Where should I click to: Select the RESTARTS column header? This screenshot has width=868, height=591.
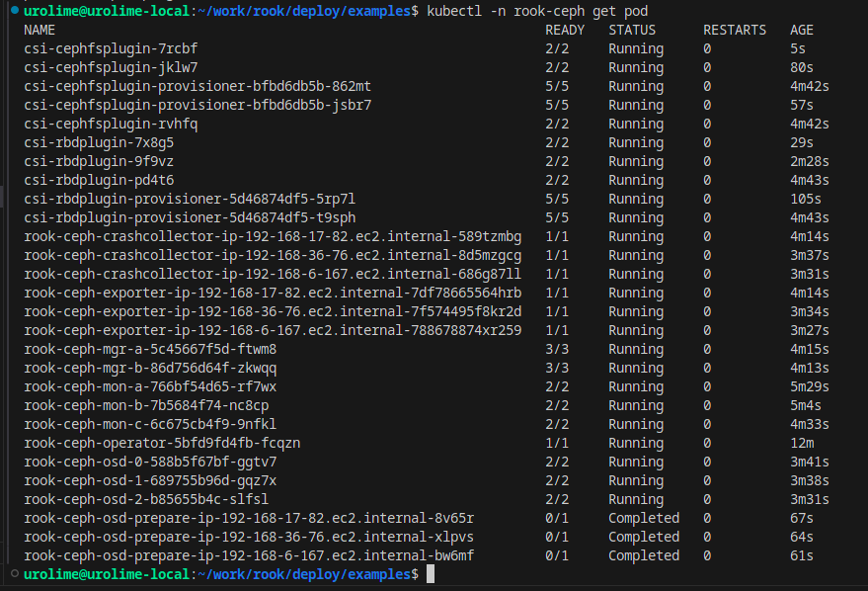pyautogui.click(x=735, y=30)
